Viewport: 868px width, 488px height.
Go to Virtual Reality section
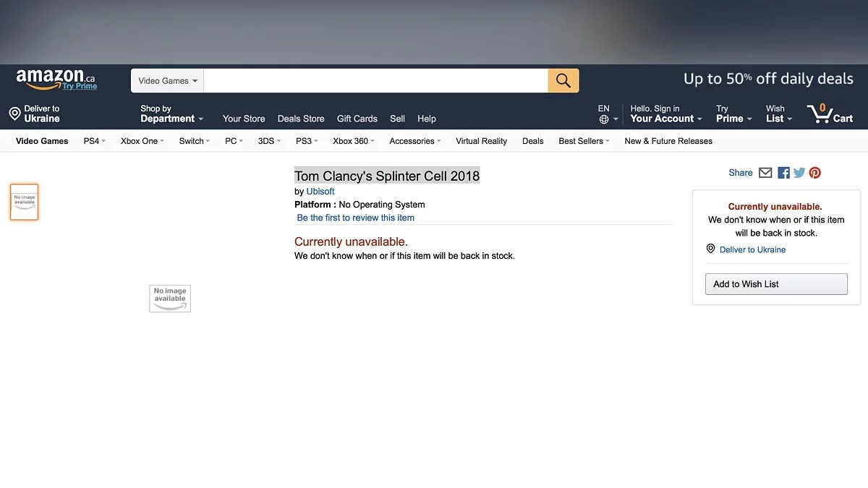click(482, 141)
